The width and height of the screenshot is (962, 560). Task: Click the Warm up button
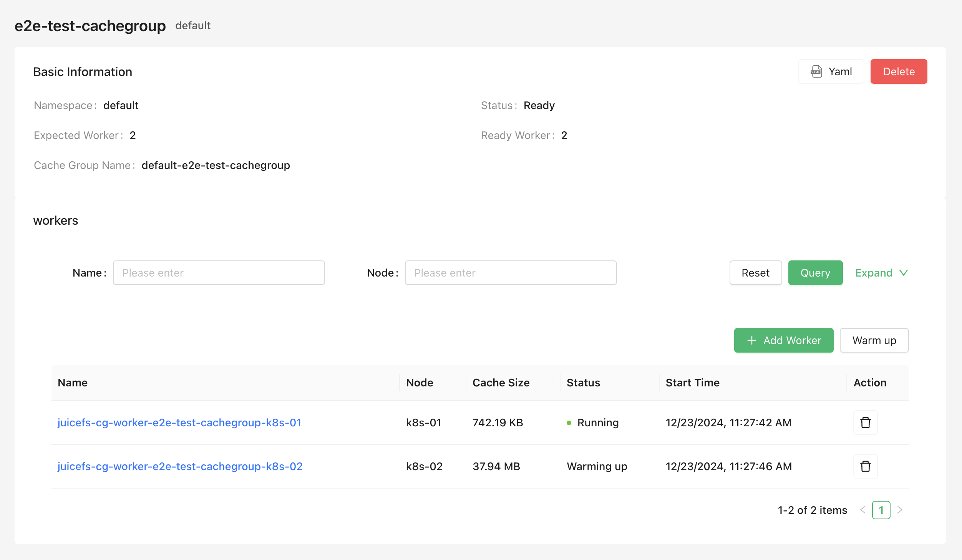pos(874,340)
